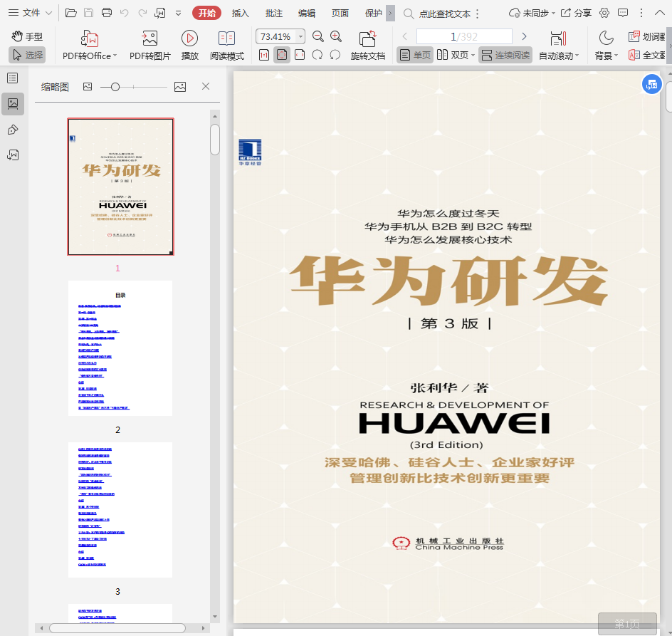The height and width of the screenshot is (636, 672).
Task: Toggle fit width view
Action: (x=300, y=55)
